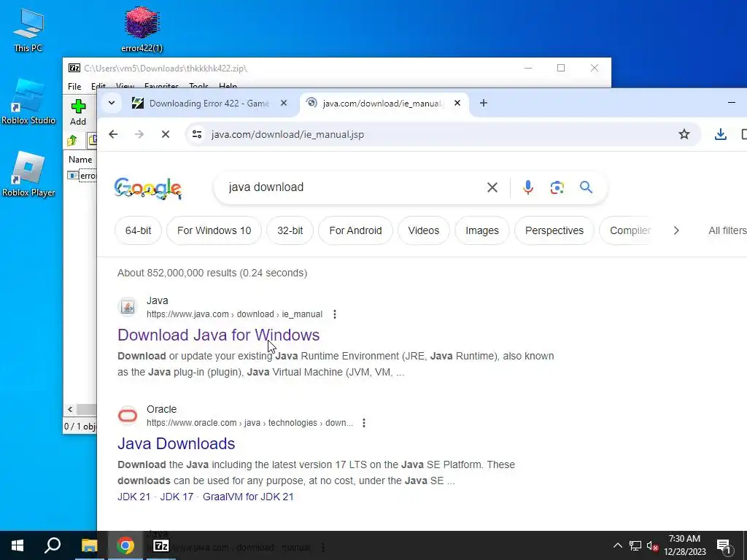Open File menu in 7-Zip window
Screen dimensions: 747x560
(74, 86)
